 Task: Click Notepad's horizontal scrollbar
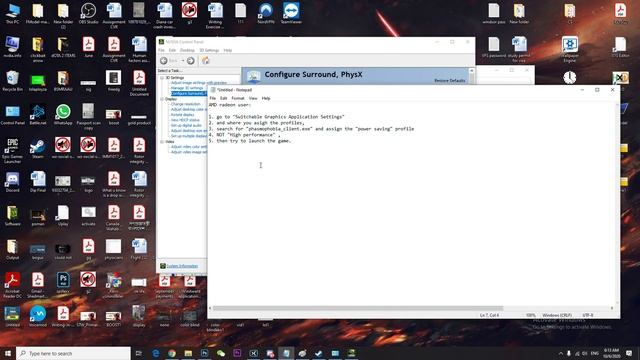coord(358,308)
